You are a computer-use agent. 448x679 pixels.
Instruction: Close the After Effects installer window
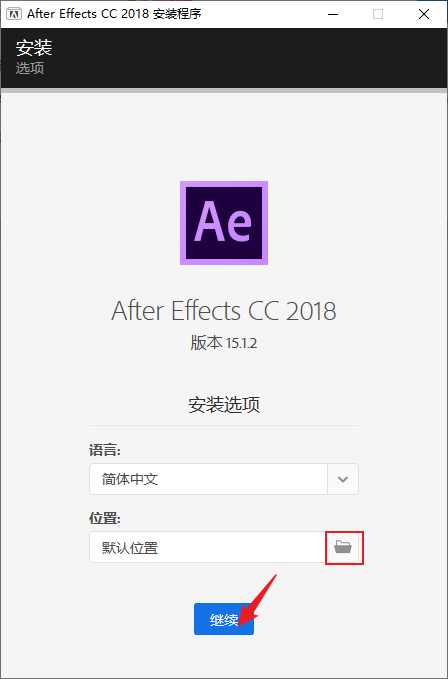click(424, 14)
